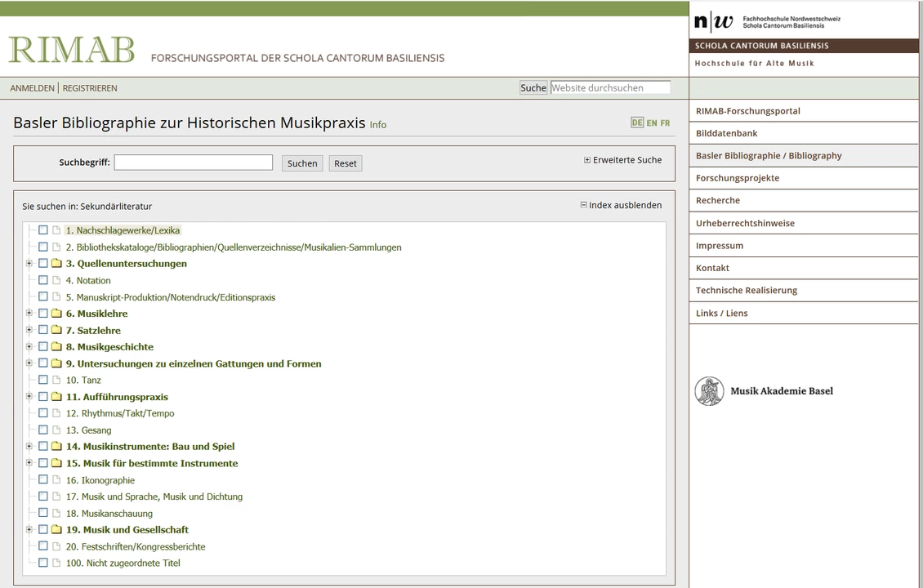This screenshot has height=588, width=923.
Task: Click document icon beside Notation
Action: pos(56,280)
